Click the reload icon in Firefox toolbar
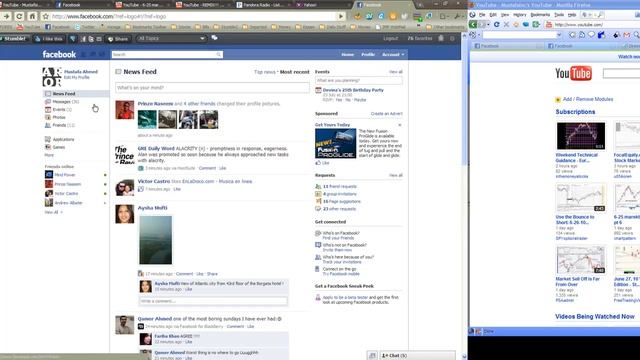Image resolution: width=640 pixels, height=360 pixels. tap(497, 24)
